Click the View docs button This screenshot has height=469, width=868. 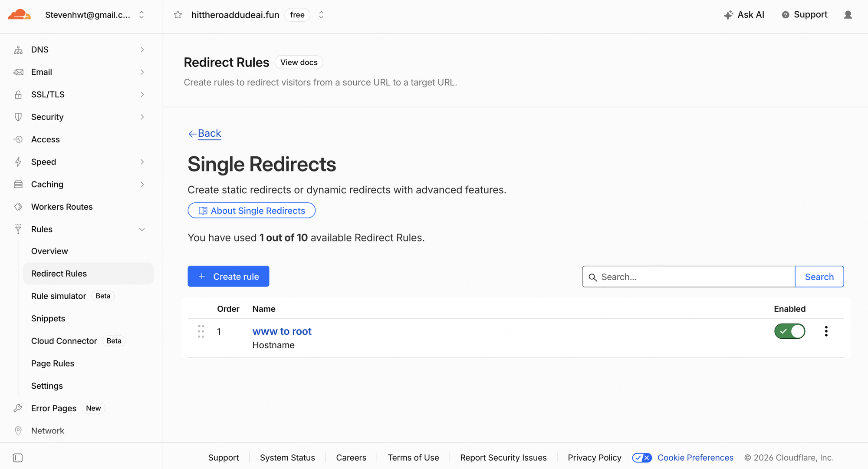point(299,62)
